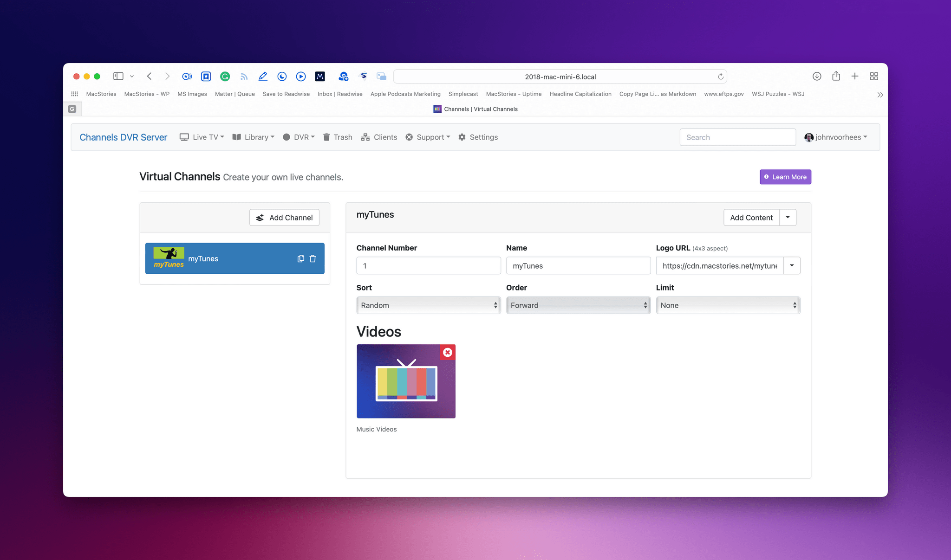Open the WSJ Puzzles - WSJ bookmark
The image size is (951, 560).
778,94
